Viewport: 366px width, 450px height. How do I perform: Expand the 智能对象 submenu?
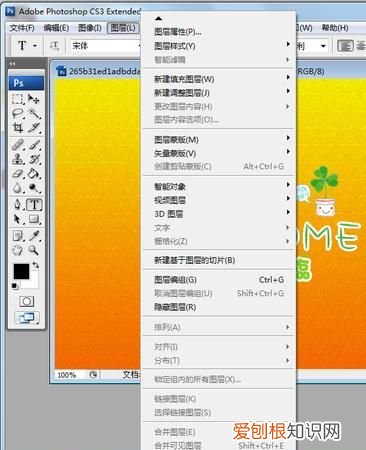click(219, 186)
